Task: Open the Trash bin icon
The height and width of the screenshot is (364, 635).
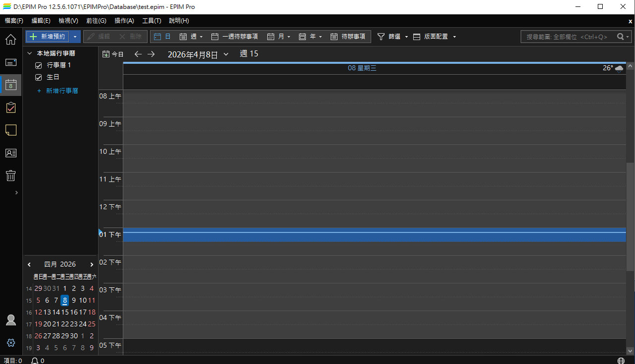Action: tap(11, 175)
